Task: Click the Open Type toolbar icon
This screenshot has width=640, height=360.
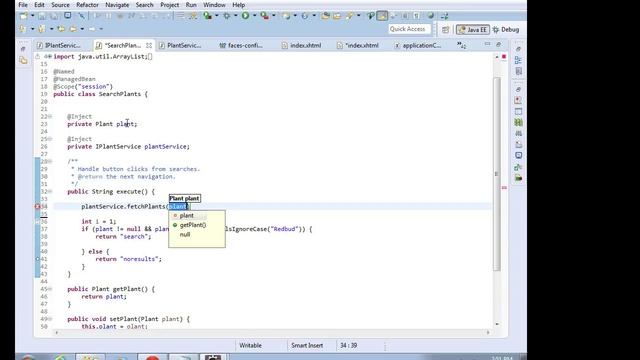Action: click(325, 16)
